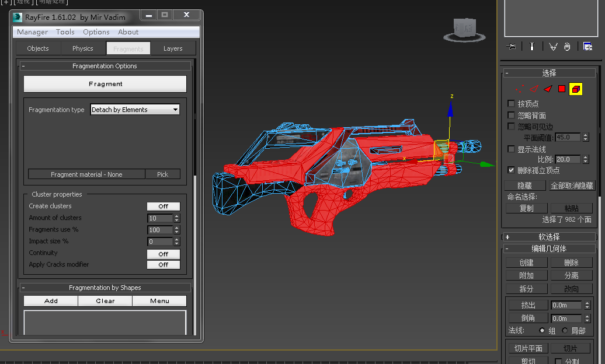605x364 pixels.
Task: Open the Manager menu
Action: coord(33,32)
